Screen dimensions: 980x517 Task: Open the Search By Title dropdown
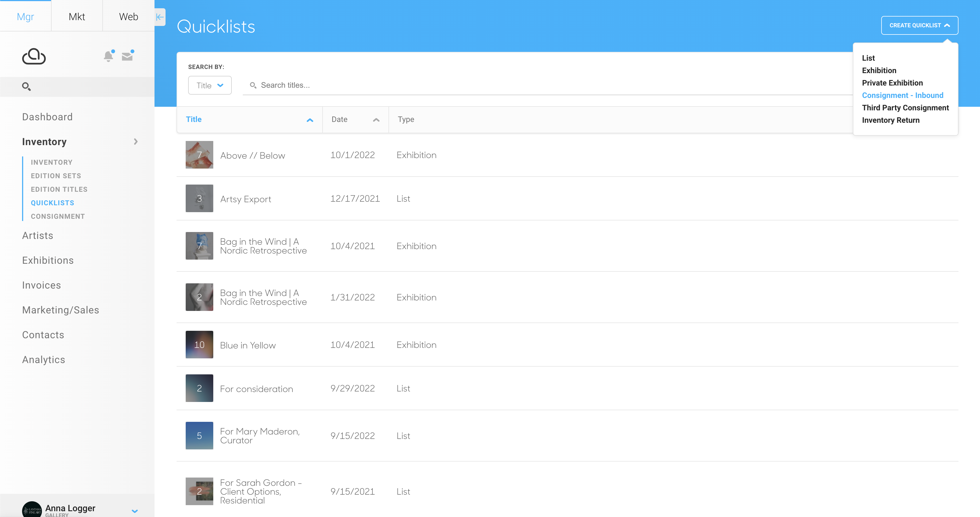point(210,85)
